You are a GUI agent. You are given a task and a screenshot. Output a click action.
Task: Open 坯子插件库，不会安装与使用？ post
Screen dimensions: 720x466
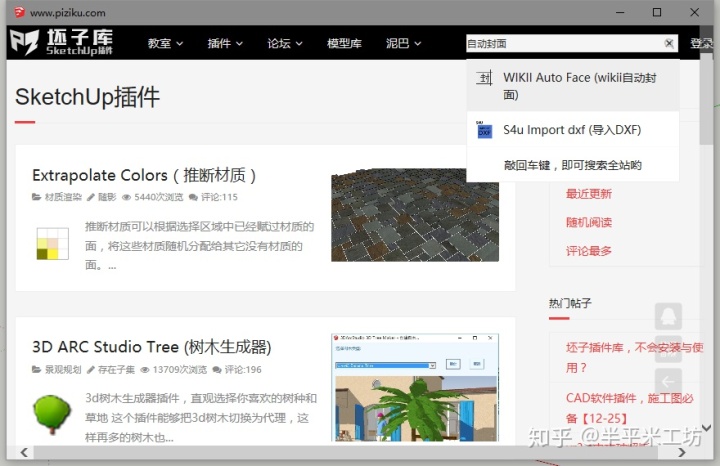pyautogui.click(x=634, y=358)
